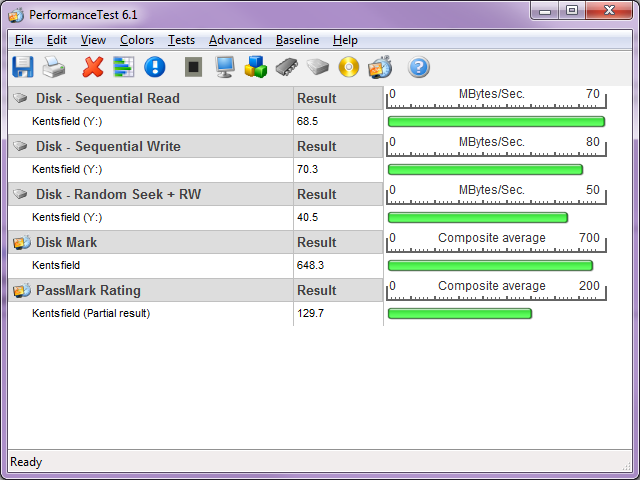Run the memory test chip icon

[x=287, y=67]
